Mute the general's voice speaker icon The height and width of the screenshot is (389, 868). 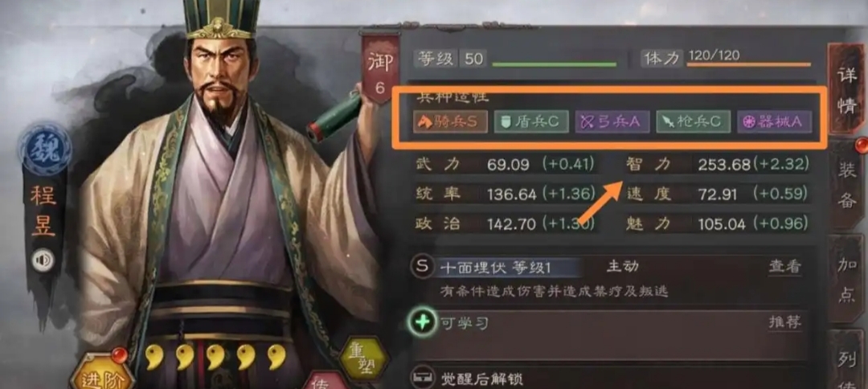(43, 260)
